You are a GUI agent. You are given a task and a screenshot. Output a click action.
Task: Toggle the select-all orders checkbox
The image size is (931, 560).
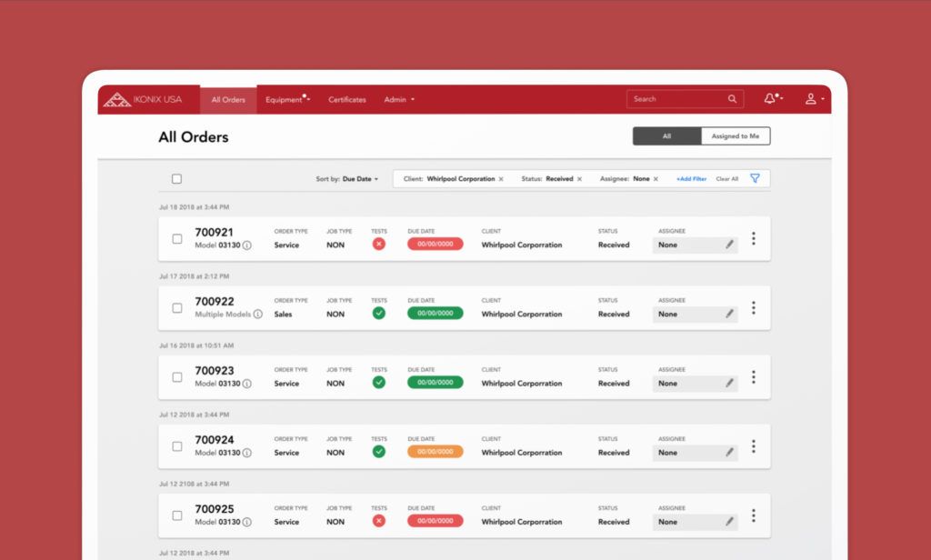tap(177, 179)
